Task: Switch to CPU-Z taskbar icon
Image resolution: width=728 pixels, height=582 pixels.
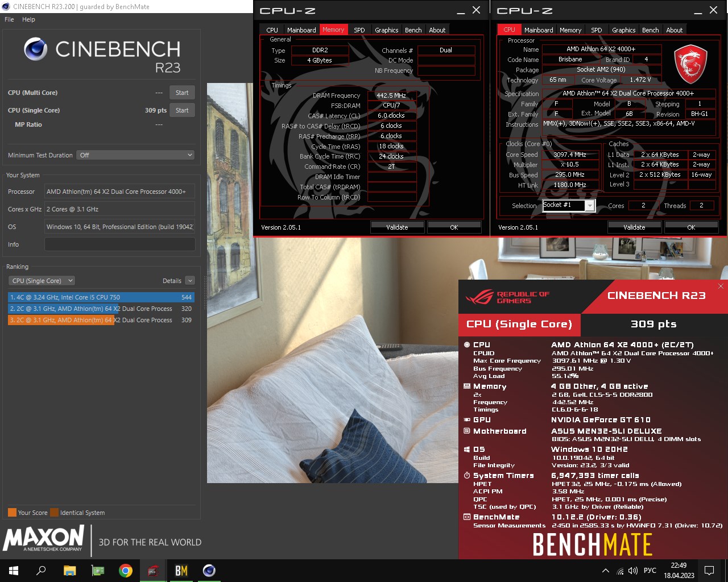Action: tap(153, 571)
